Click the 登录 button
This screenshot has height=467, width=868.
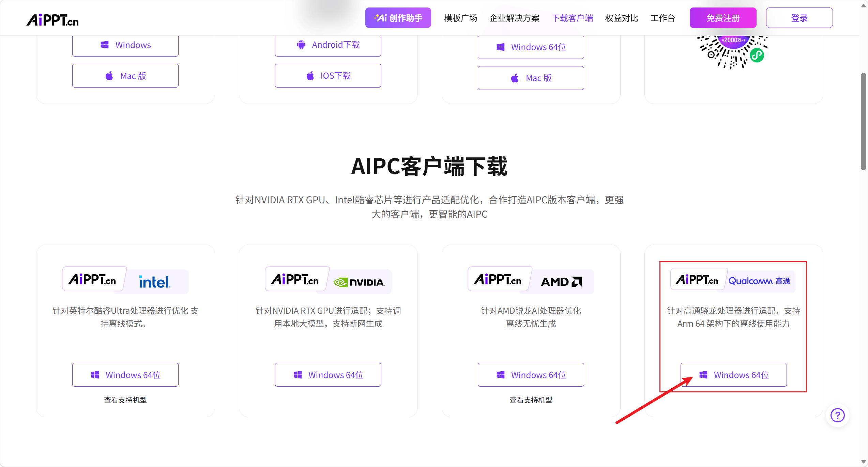pyautogui.click(x=799, y=18)
